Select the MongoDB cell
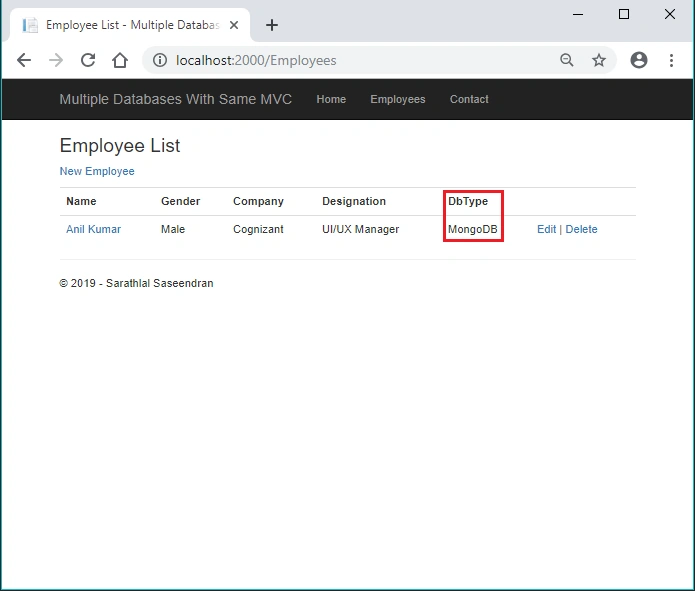The height and width of the screenshot is (591, 695). (472, 229)
